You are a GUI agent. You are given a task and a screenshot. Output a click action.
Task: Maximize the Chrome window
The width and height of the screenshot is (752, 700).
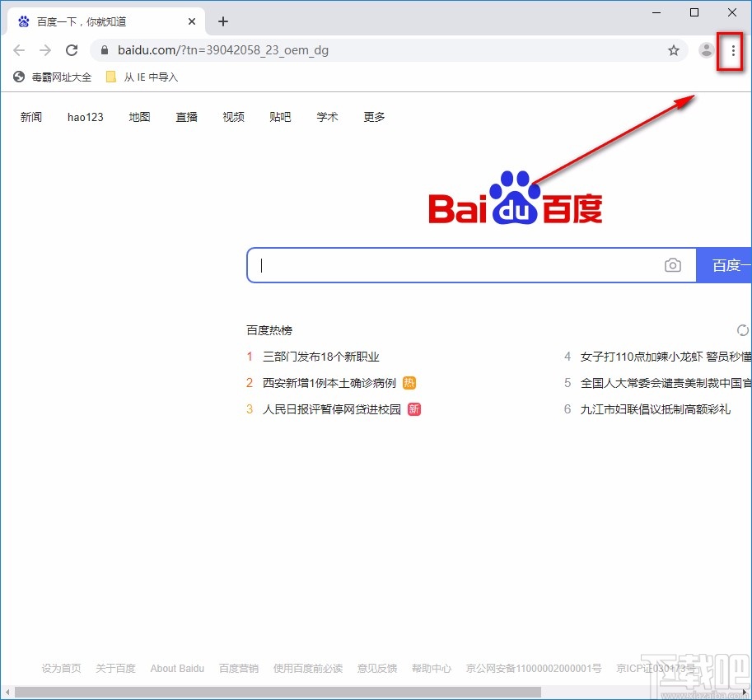coord(694,12)
